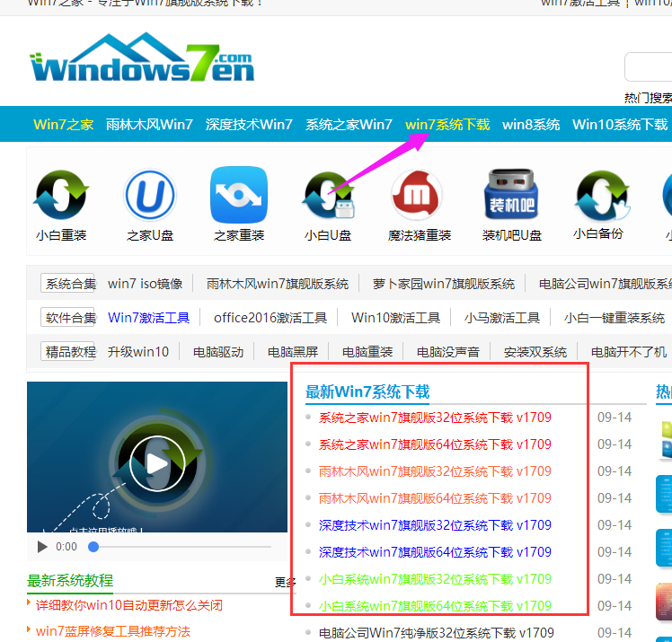This screenshot has width=672, height=642.
Task: Click the Win7激活工具 link
Action: [x=148, y=317]
